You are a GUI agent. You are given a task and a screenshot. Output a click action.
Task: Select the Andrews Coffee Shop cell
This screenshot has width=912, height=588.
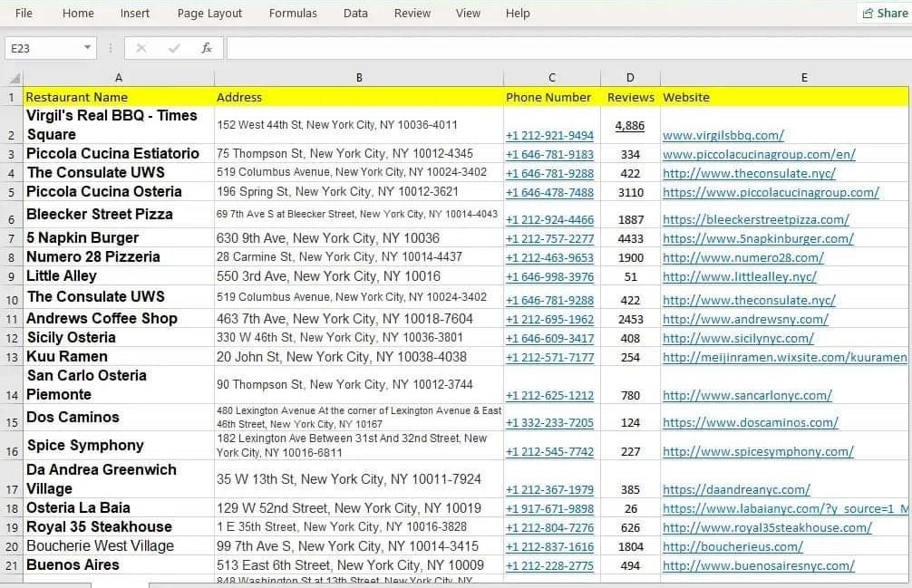click(x=119, y=318)
